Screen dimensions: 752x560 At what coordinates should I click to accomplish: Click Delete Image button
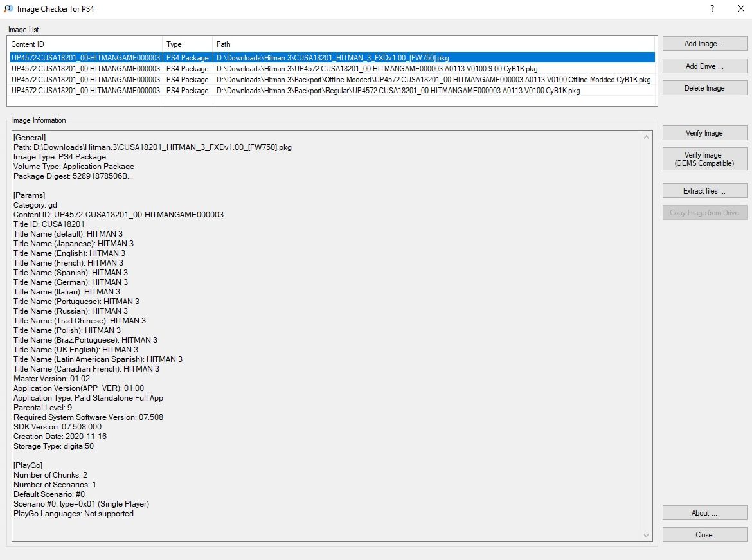704,88
